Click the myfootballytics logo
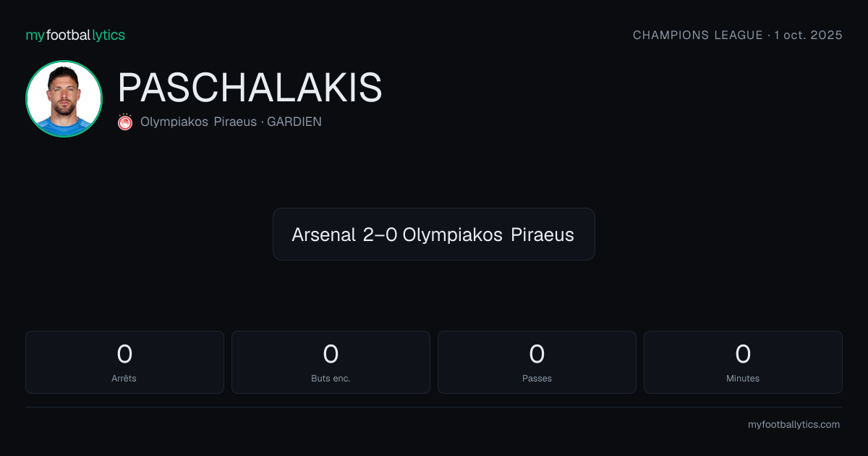Screen dimensions: 868x456 coord(75,35)
